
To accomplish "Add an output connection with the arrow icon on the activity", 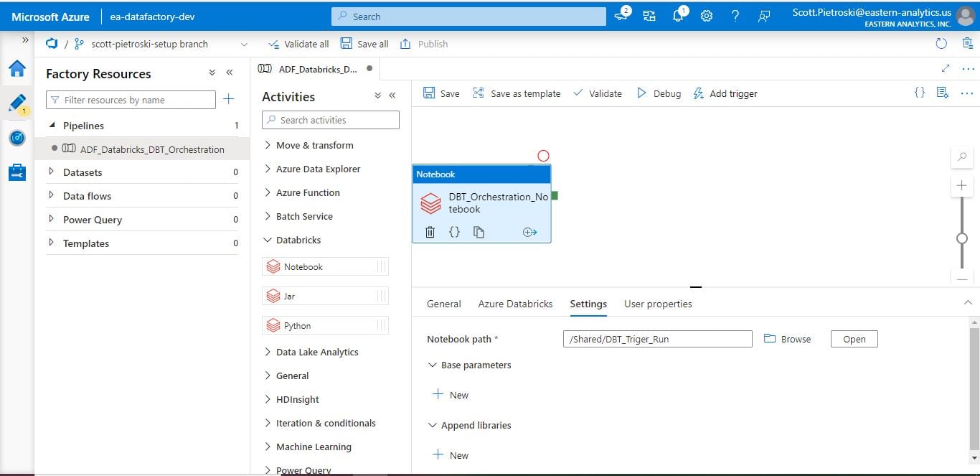I will coord(530,232).
